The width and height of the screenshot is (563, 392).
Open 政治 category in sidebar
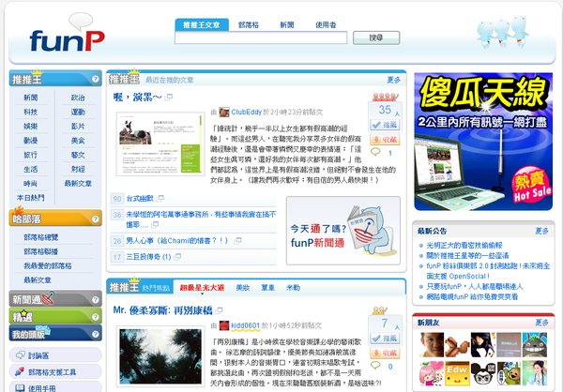tap(78, 98)
